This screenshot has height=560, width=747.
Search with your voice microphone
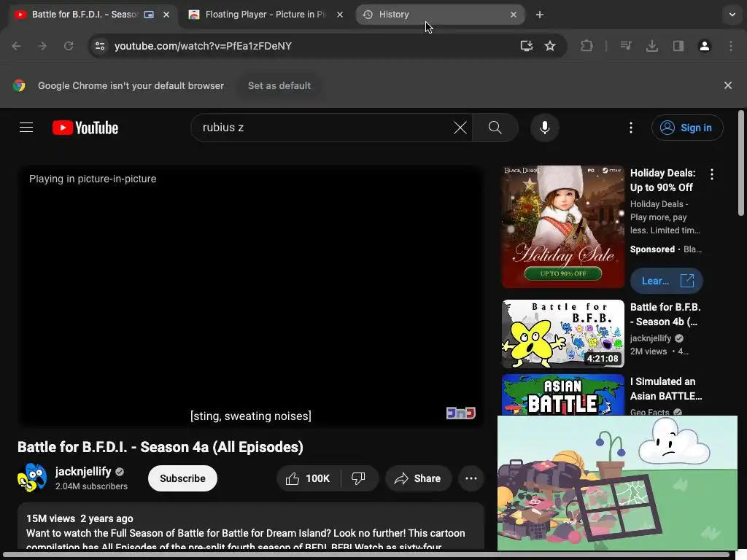coord(544,128)
